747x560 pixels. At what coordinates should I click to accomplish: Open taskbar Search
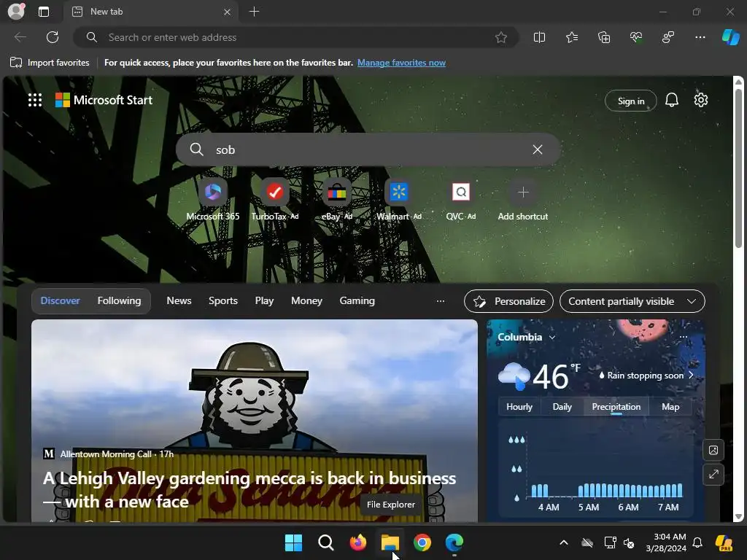point(326,542)
